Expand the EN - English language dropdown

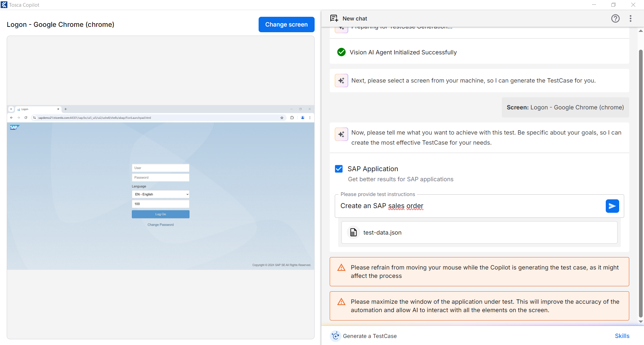tap(161, 194)
